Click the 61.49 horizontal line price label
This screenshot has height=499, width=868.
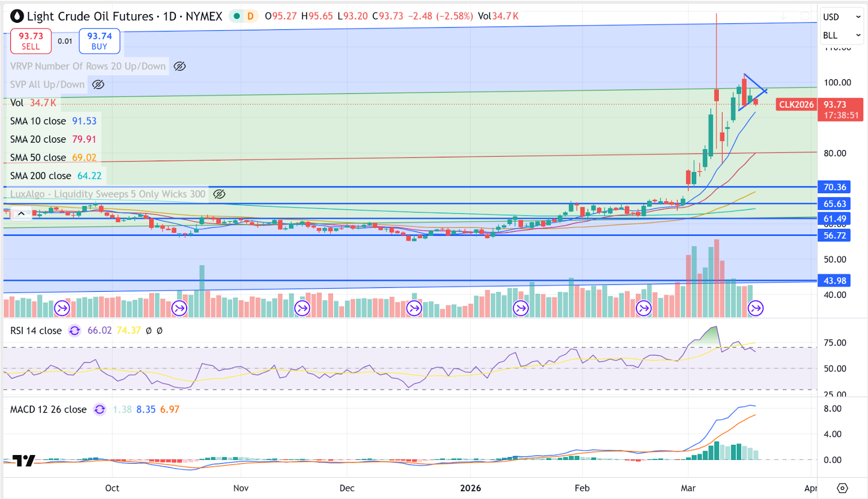(x=834, y=219)
